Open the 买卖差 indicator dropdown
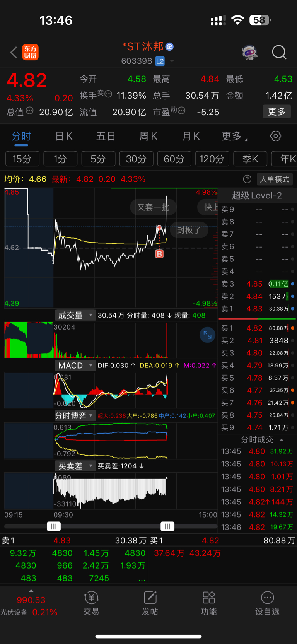The width and height of the screenshot is (297, 644). pos(75,466)
